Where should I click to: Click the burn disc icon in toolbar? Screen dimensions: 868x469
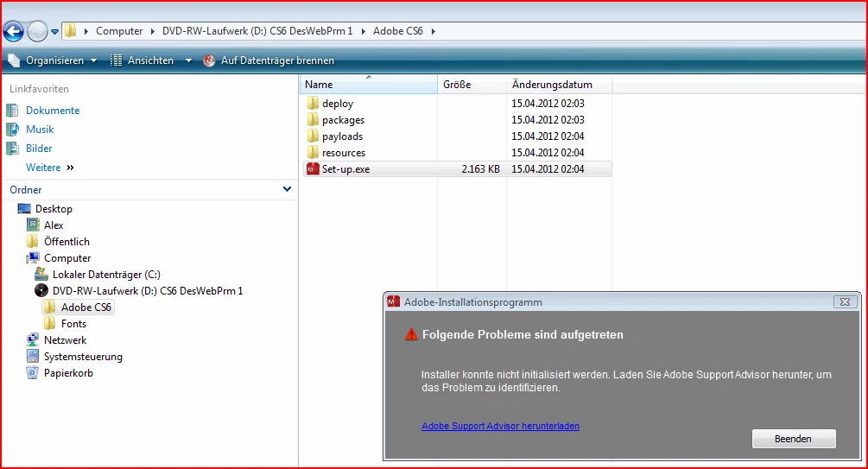pos(209,60)
